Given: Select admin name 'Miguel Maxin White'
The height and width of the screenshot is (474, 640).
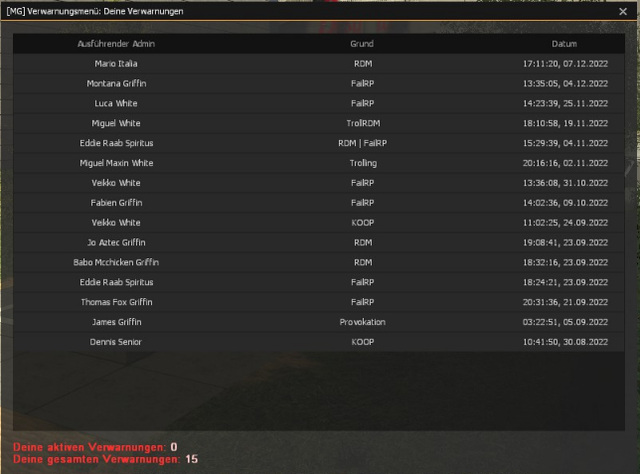Looking at the screenshot, I should (116, 163).
